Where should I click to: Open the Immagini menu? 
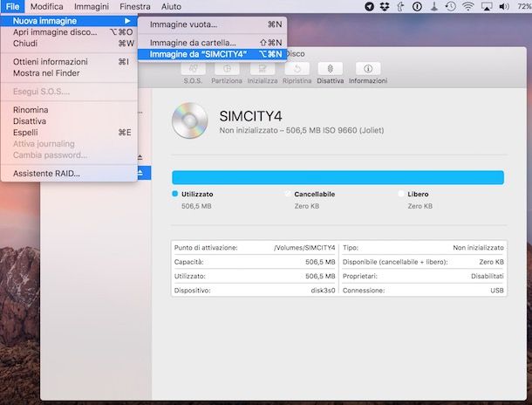92,6
